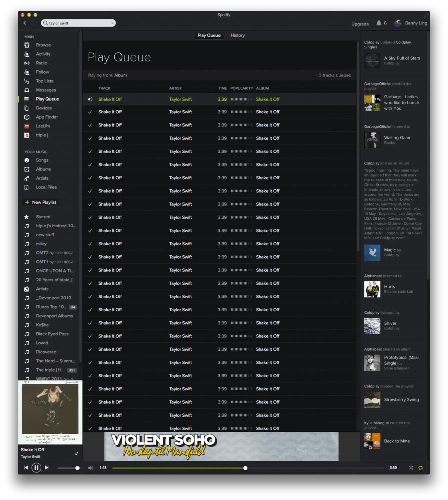Clear the taylor swift search text
The image size is (448, 500).
pos(112,23)
